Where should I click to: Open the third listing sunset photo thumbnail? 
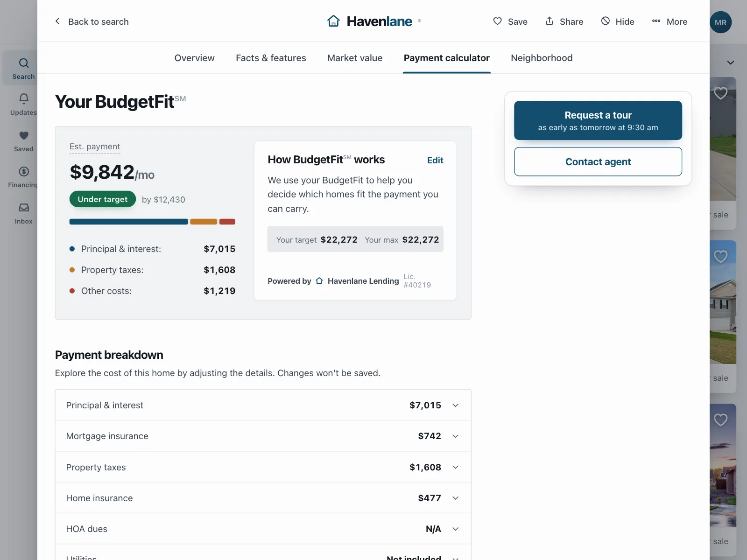[723, 466]
